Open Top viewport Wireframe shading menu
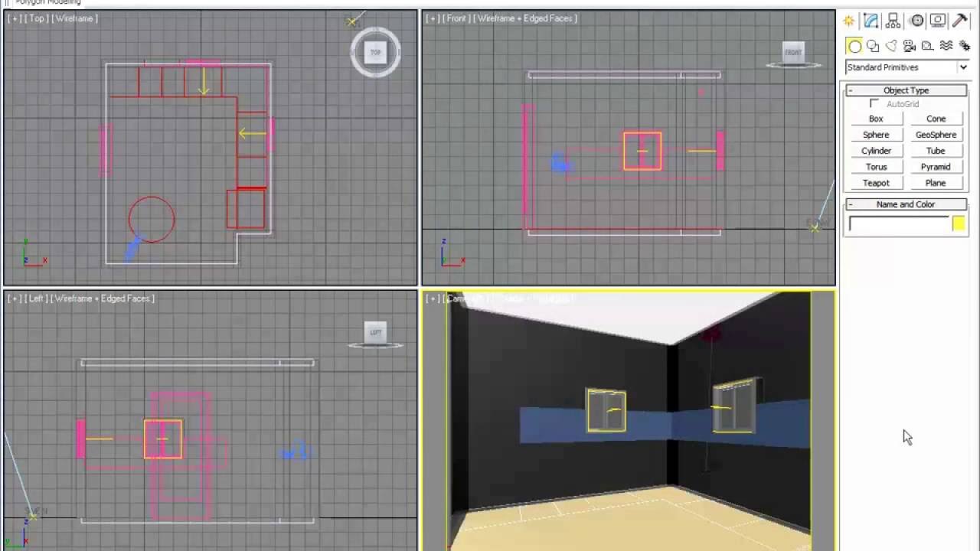 (x=74, y=18)
